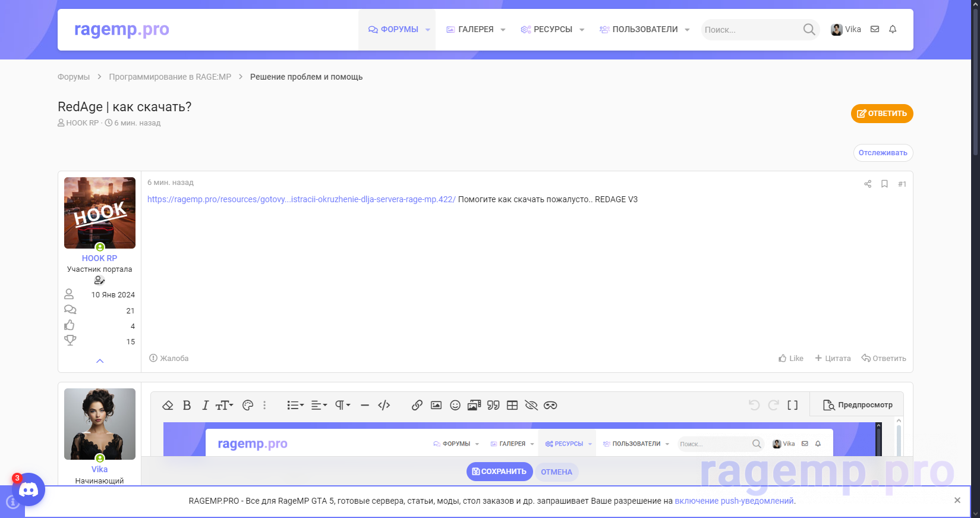Open the Vika user avatar
980x518 pixels.
click(x=100, y=424)
